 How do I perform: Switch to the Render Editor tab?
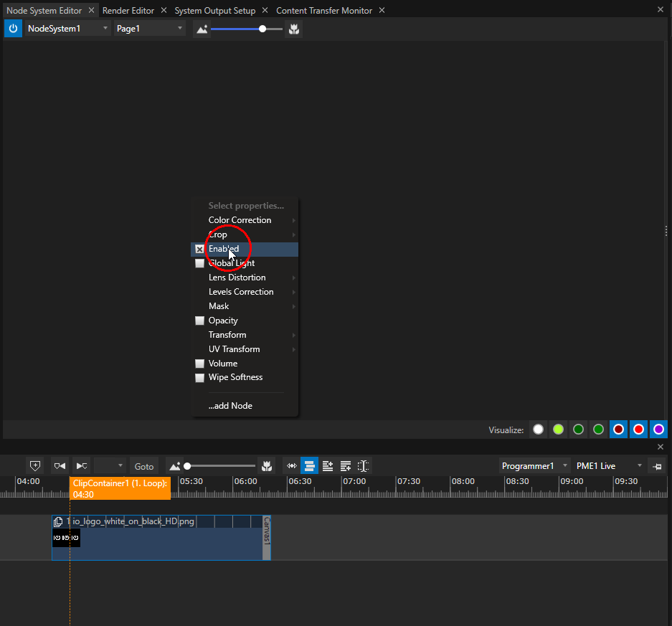pyautogui.click(x=128, y=11)
